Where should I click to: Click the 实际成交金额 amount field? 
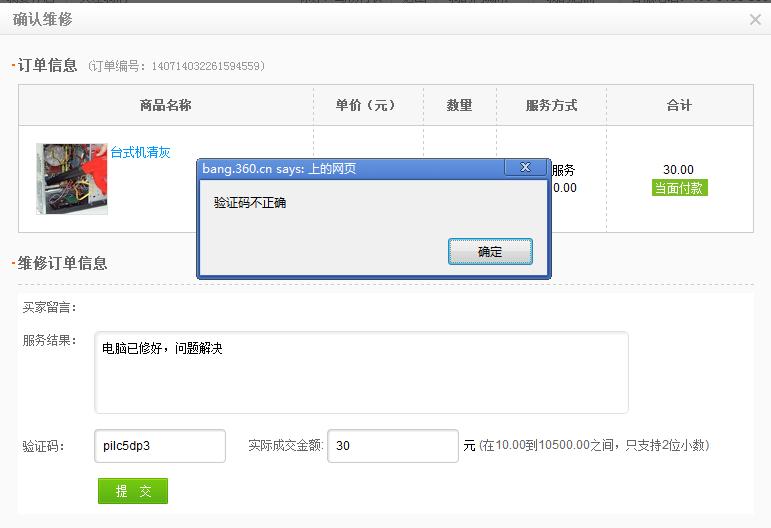coord(392,446)
